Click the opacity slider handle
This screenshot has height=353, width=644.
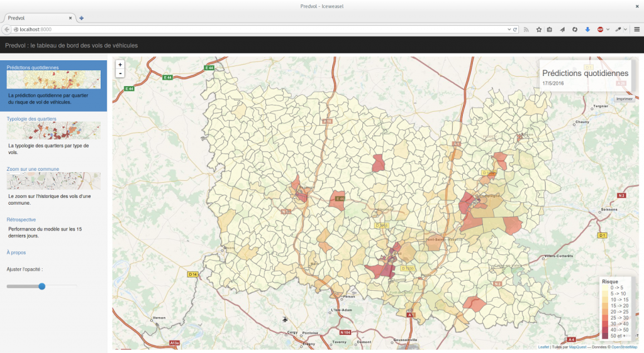[42, 286]
